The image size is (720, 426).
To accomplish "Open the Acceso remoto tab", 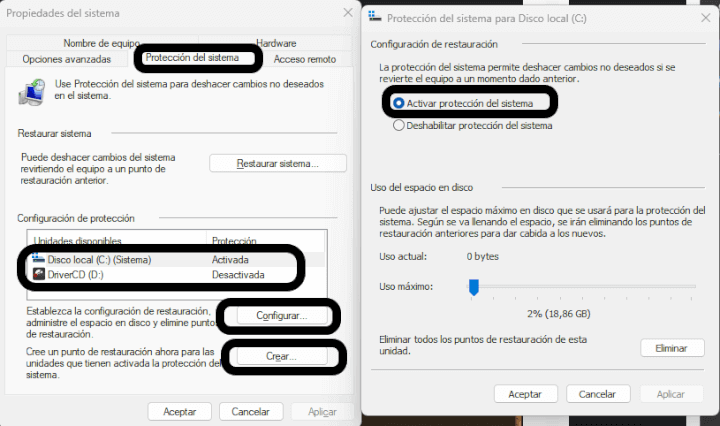I will pyautogui.click(x=305, y=59).
